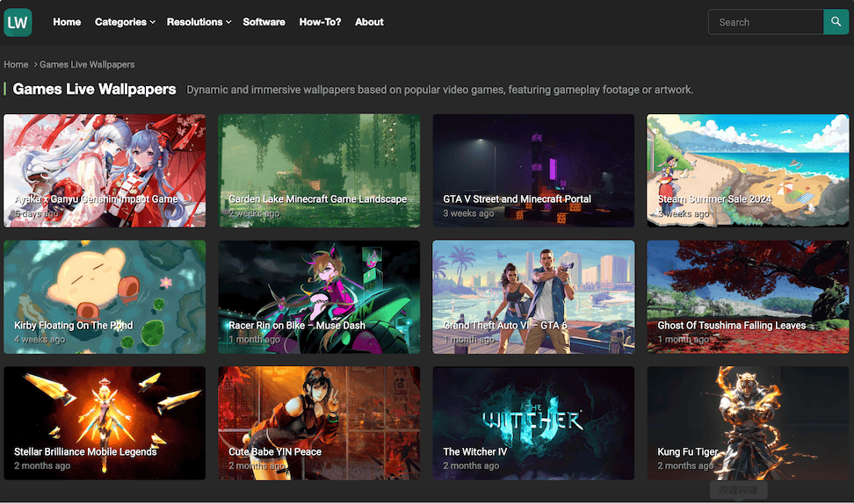Image resolution: width=854 pixels, height=504 pixels.
Task: Select Grand Theft Auto VI wallpaper
Action: coord(533,297)
